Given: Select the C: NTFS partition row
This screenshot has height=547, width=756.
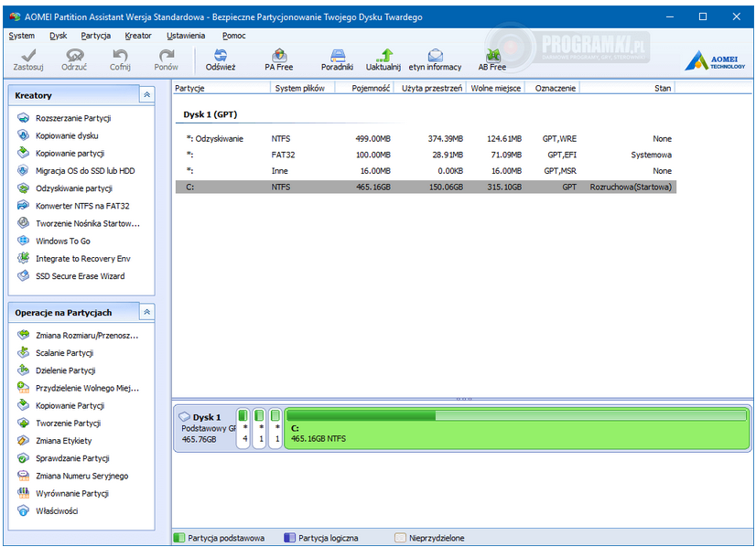Looking at the screenshot, I should (426, 187).
